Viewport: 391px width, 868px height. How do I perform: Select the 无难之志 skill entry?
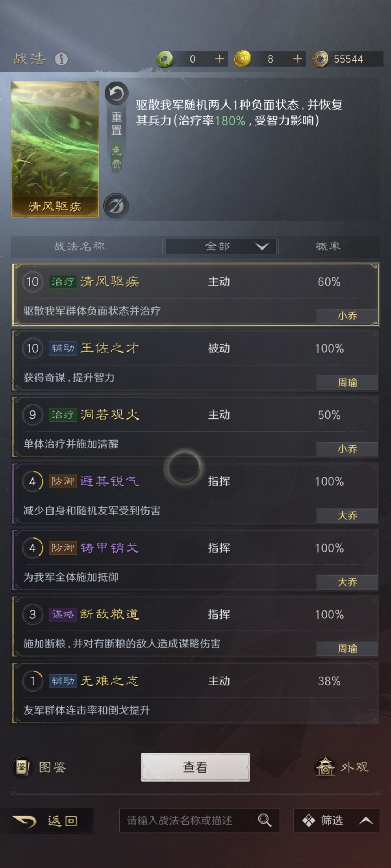click(195, 694)
